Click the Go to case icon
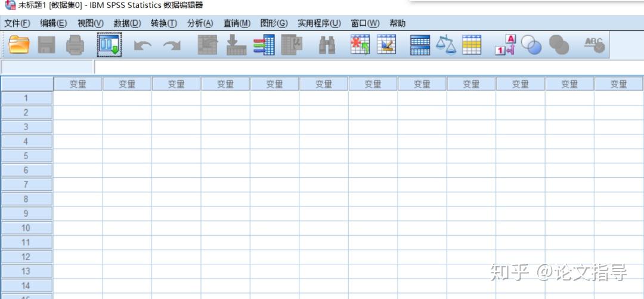 208,45
